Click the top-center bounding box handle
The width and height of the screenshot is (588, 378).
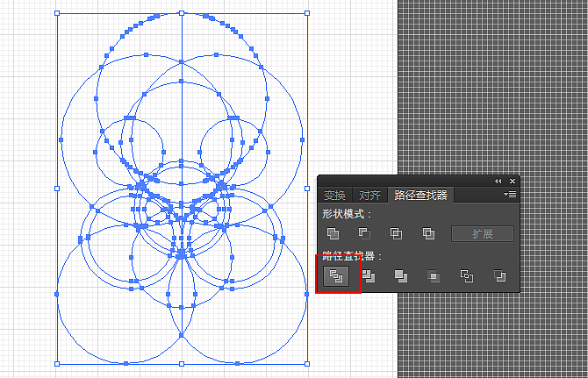click(x=182, y=13)
